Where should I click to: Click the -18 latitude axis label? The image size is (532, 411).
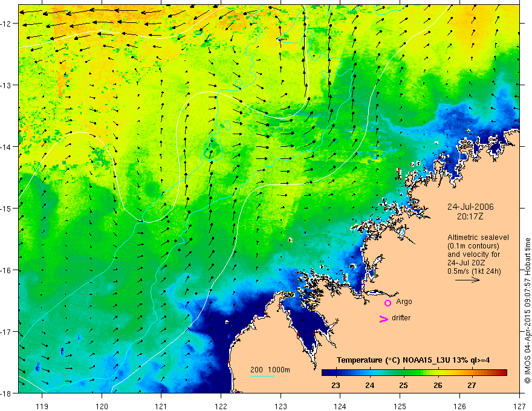tap(7, 393)
